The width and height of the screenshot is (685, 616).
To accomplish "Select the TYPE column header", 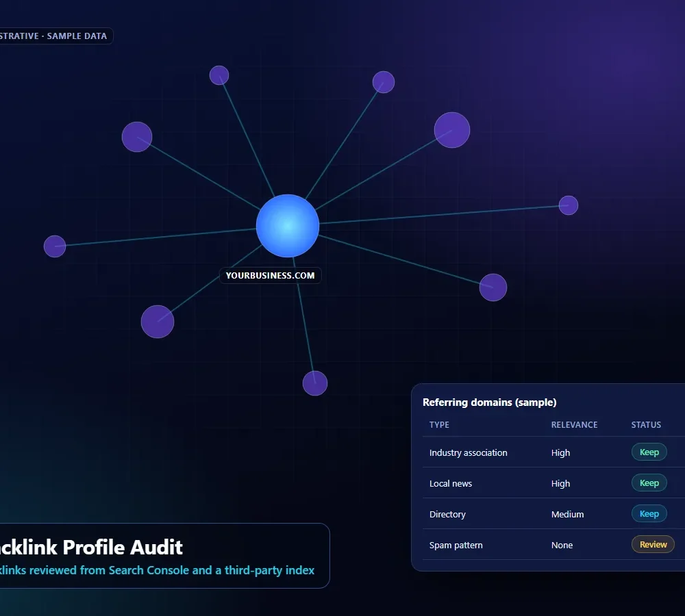I will (439, 425).
